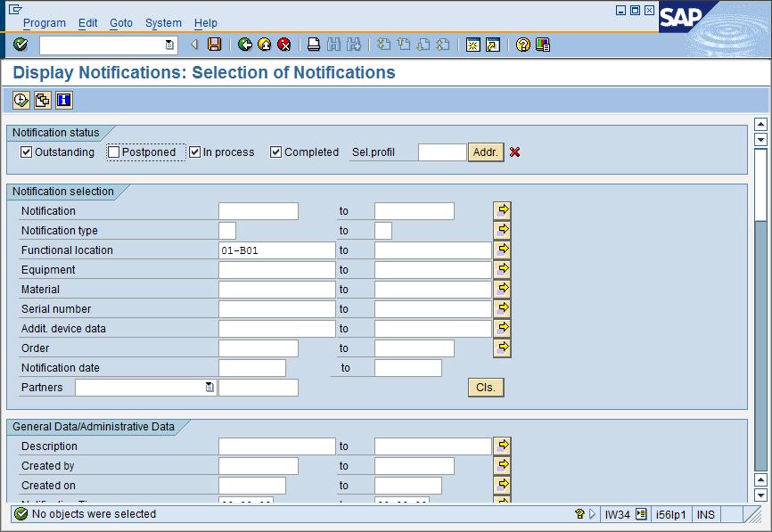
Task: Click the status bar message help icon
Action: [x=579, y=514]
